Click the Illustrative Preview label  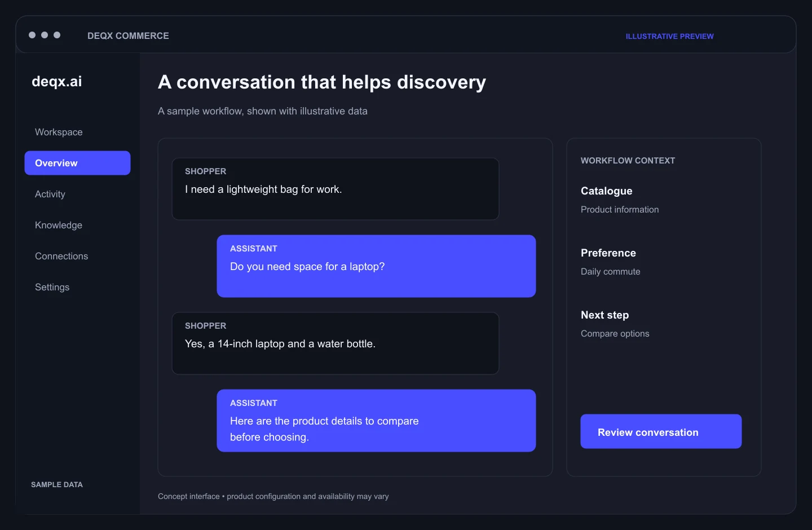[x=669, y=36]
